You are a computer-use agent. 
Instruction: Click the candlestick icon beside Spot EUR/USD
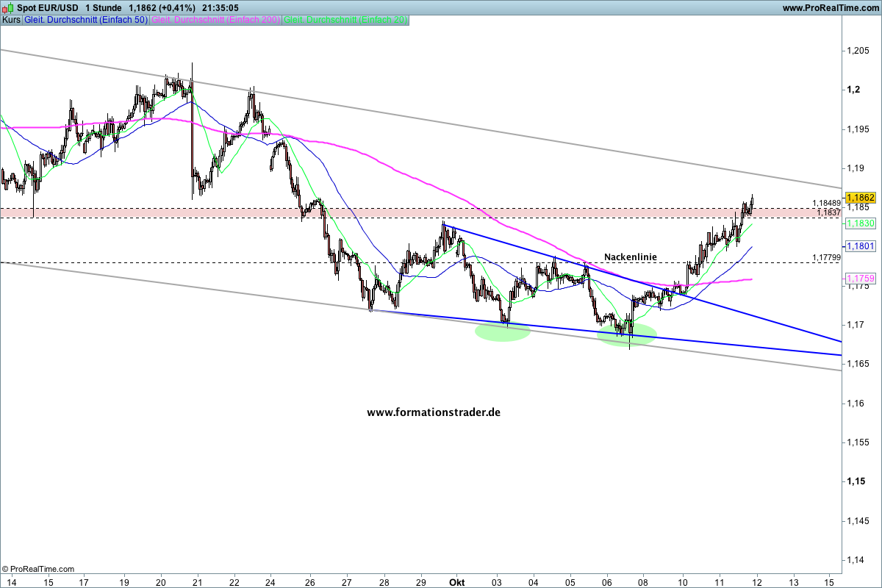point(8,7)
